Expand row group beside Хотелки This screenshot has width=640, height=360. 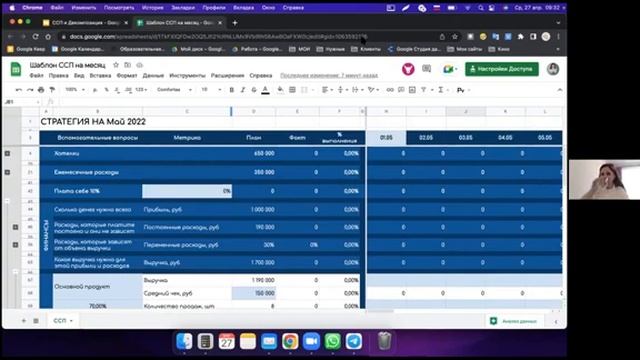[7, 153]
